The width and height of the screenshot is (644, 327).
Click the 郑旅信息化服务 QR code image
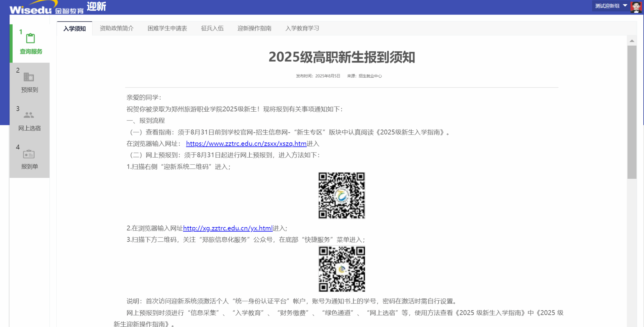(x=341, y=269)
